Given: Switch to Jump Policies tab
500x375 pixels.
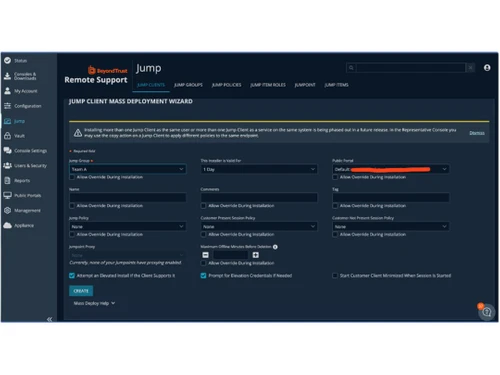Looking at the screenshot, I should click(227, 85).
